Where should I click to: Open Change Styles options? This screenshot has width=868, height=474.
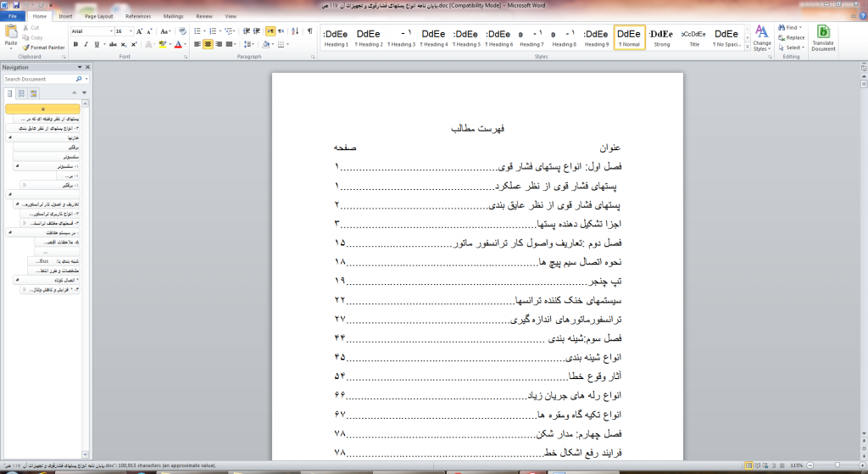[762, 38]
